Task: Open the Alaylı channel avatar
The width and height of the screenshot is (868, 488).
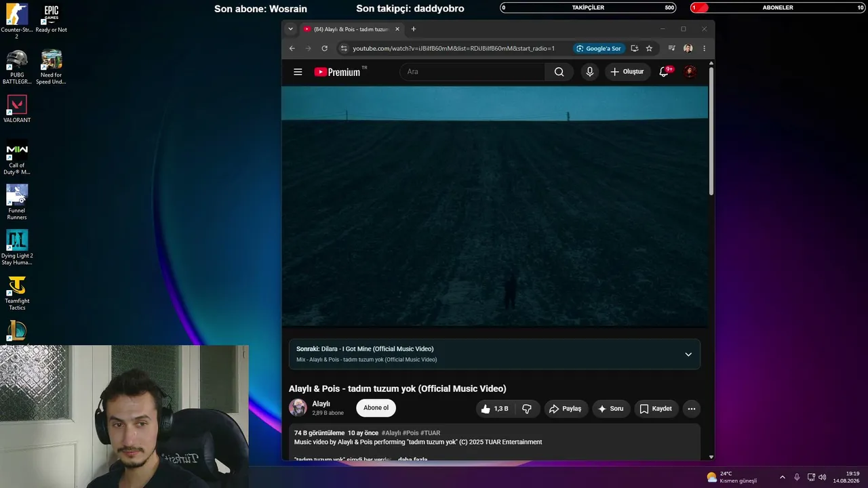Action: (298, 408)
